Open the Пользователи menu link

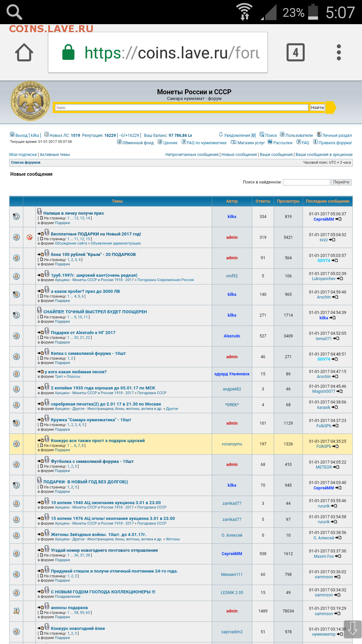[299, 136]
